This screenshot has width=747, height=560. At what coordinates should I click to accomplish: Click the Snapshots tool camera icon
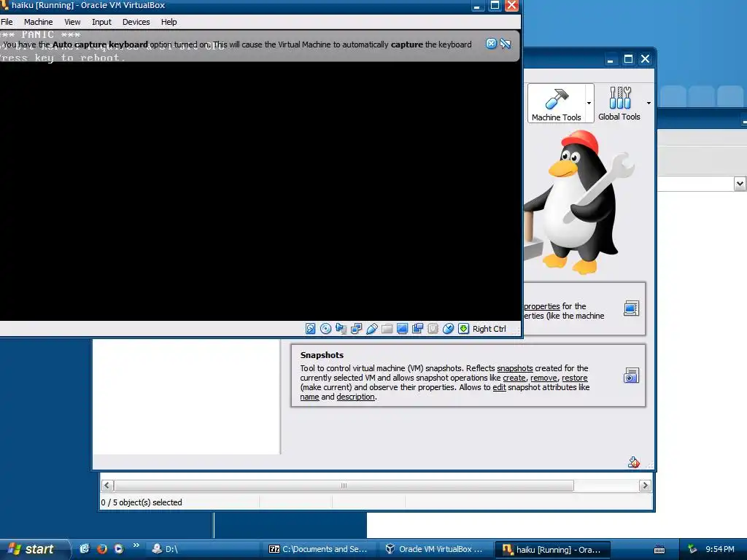coord(631,376)
